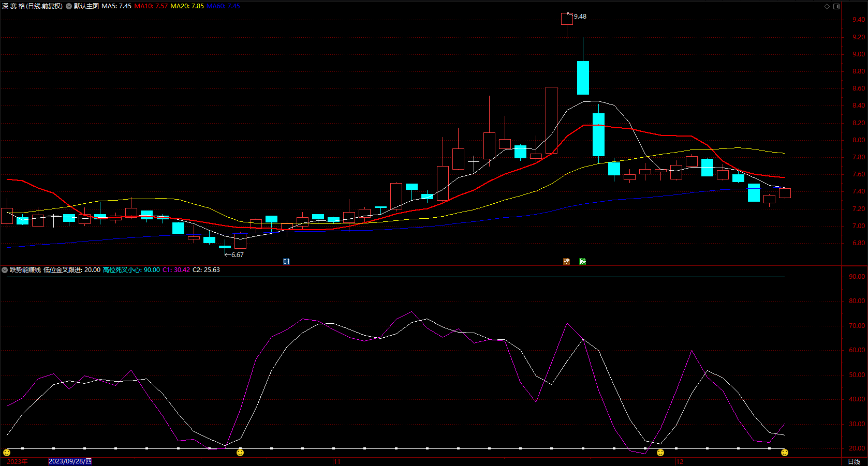Select the MA10: 7.57 readout
The image size is (868, 466).
[151, 6]
